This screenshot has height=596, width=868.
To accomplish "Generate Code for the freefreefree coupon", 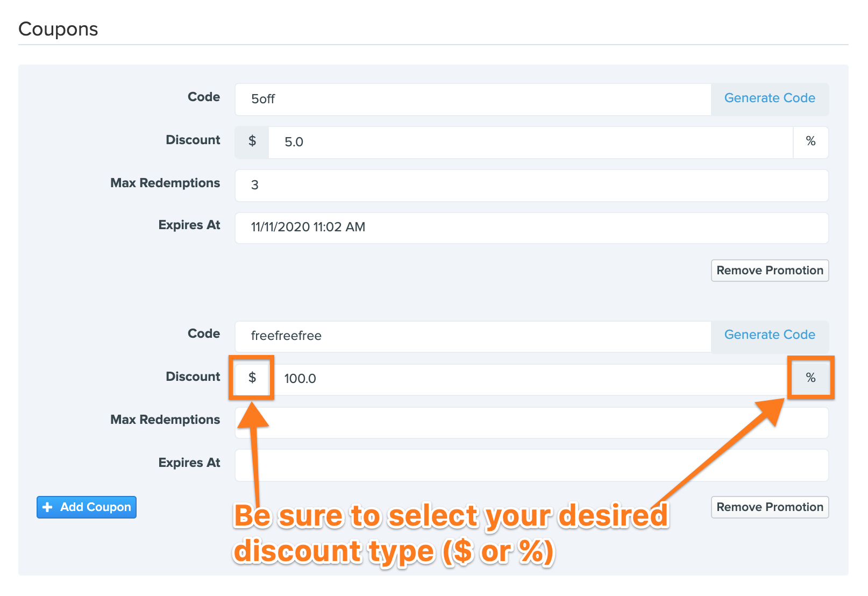I will tap(770, 336).
